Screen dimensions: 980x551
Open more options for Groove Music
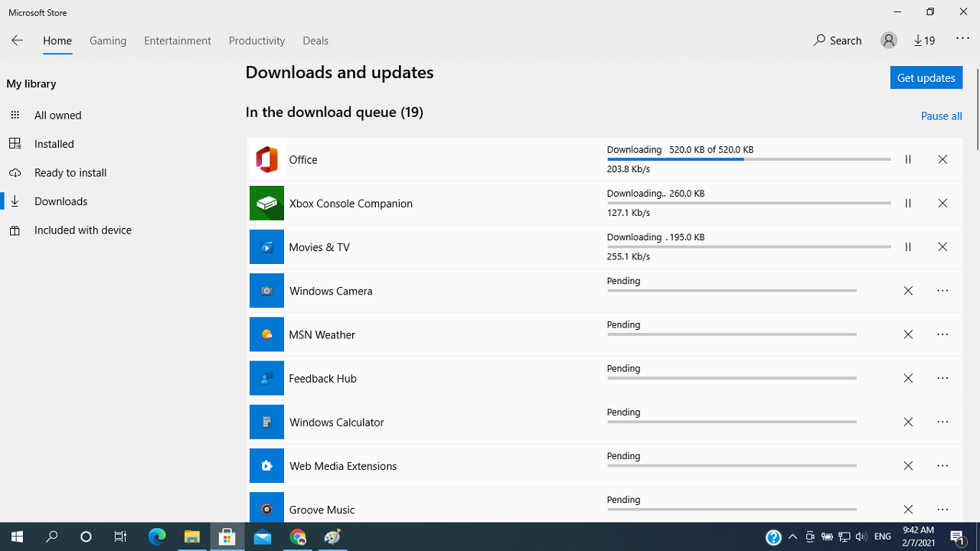pyautogui.click(x=942, y=509)
